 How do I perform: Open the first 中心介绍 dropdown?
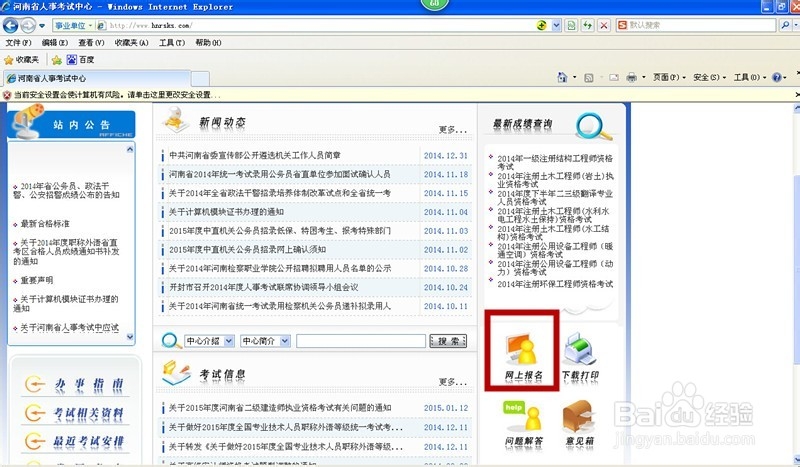click(x=209, y=341)
